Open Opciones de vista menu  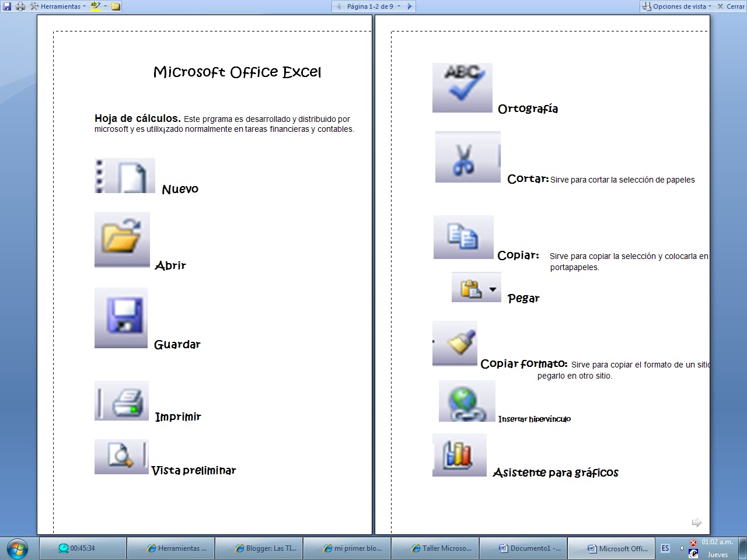677,6
